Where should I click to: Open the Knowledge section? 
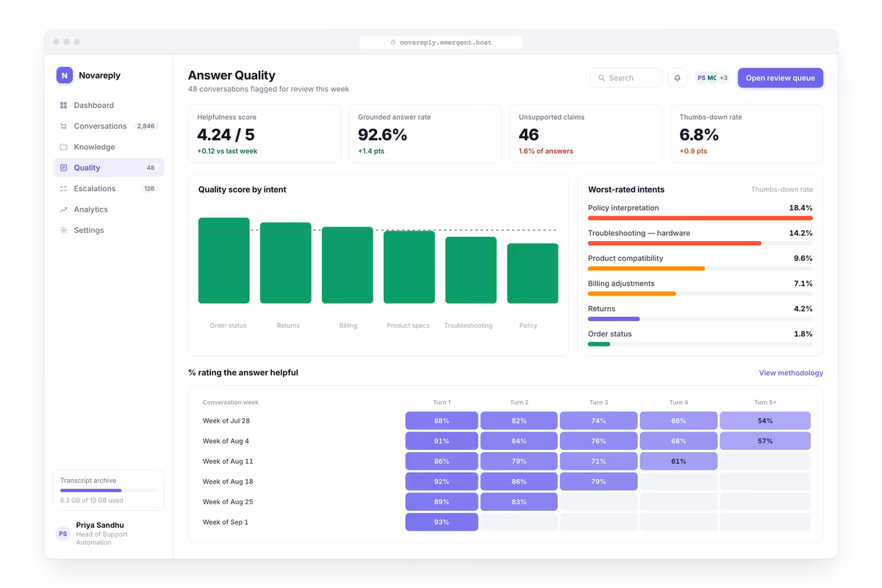(109, 147)
